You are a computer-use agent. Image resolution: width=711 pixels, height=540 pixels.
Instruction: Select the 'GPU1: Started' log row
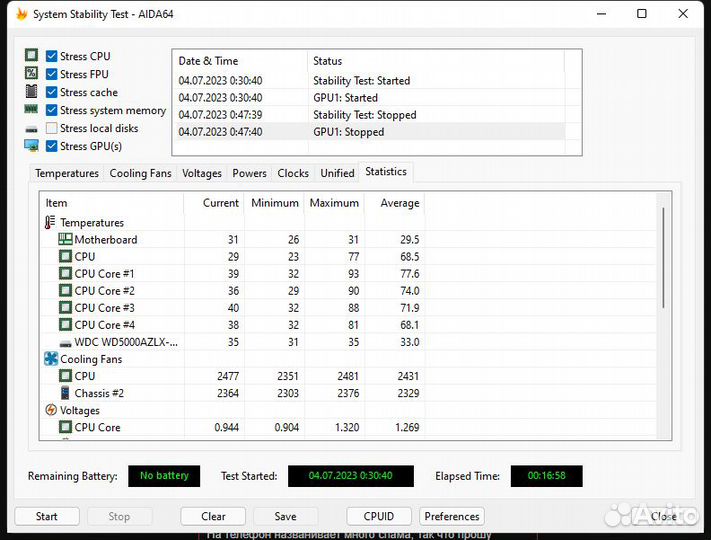(x=369, y=98)
